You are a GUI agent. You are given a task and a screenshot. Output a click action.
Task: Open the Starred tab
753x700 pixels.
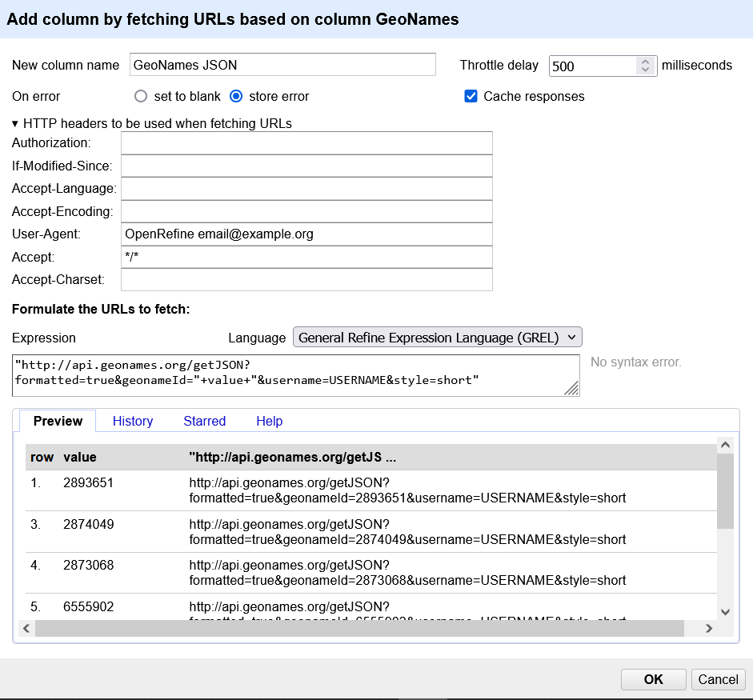[x=205, y=421]
